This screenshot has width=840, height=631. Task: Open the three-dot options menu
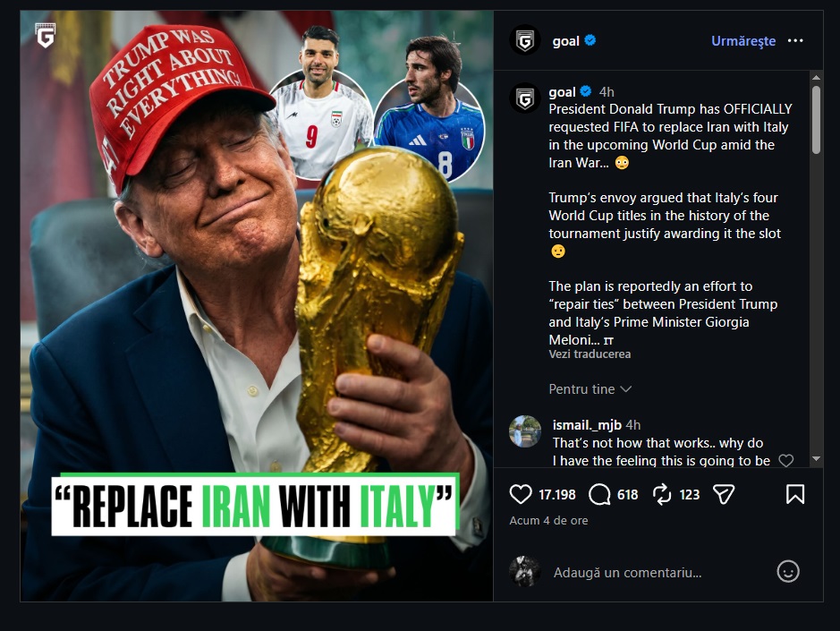coord(795,40)
